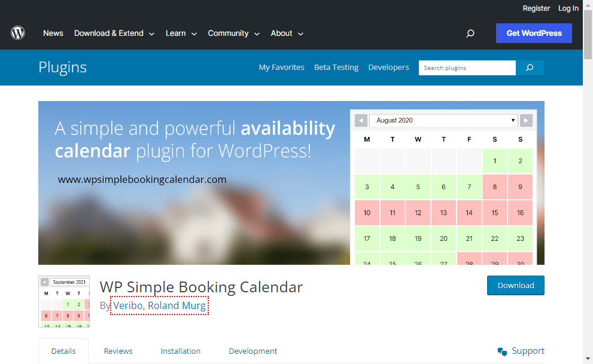Submit plugin search with magnifier button

[x=530, y=68]
